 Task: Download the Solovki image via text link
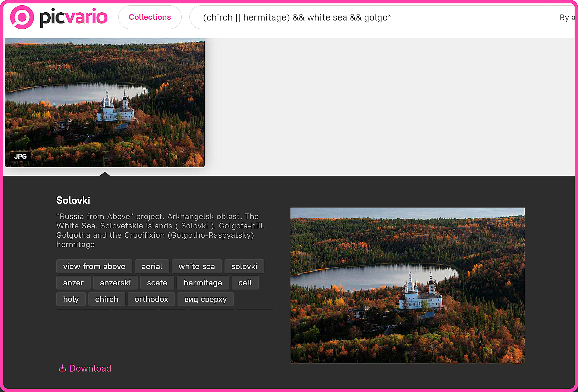[90, 368]
